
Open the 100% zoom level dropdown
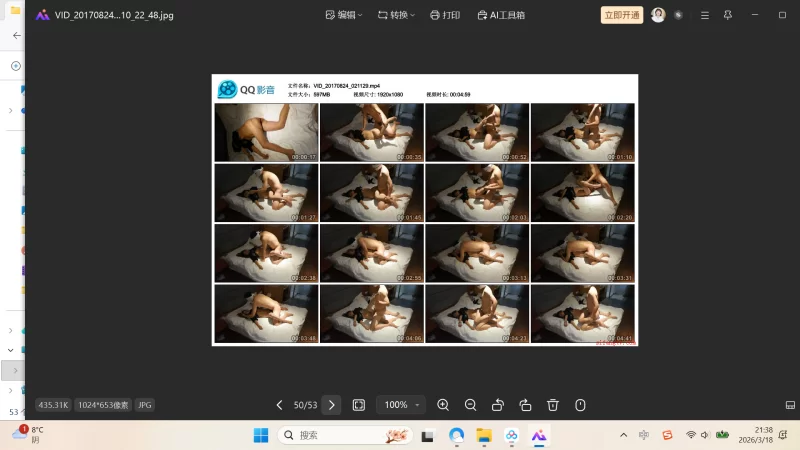401,405
